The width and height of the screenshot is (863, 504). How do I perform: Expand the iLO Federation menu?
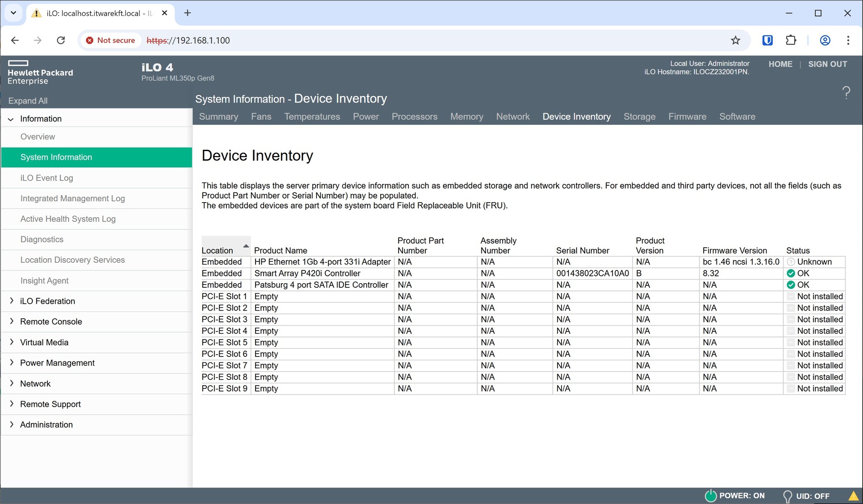click(47, 301)
